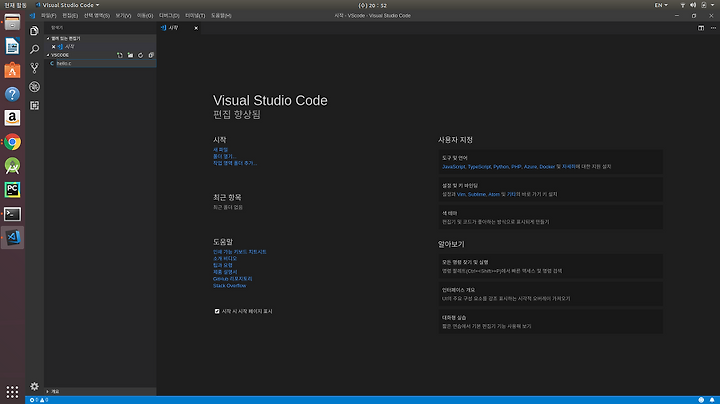Open the Help icon in the dock

[12, 94]
